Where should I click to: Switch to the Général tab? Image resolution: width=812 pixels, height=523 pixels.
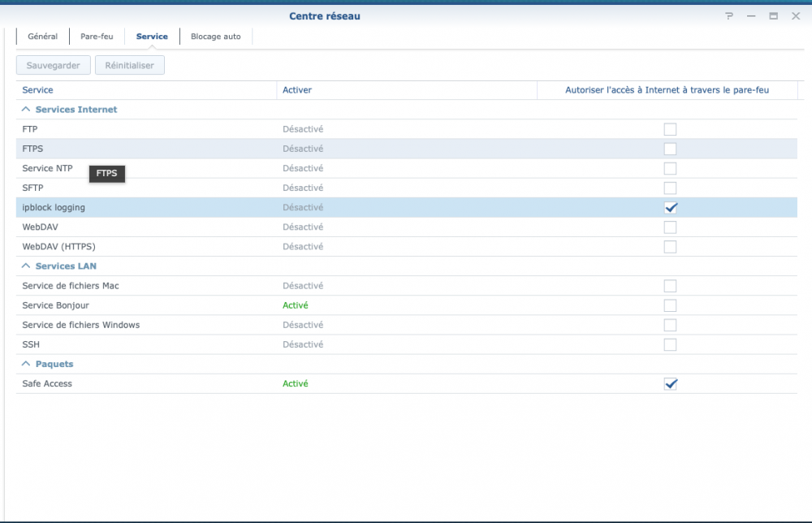[43, 37]
